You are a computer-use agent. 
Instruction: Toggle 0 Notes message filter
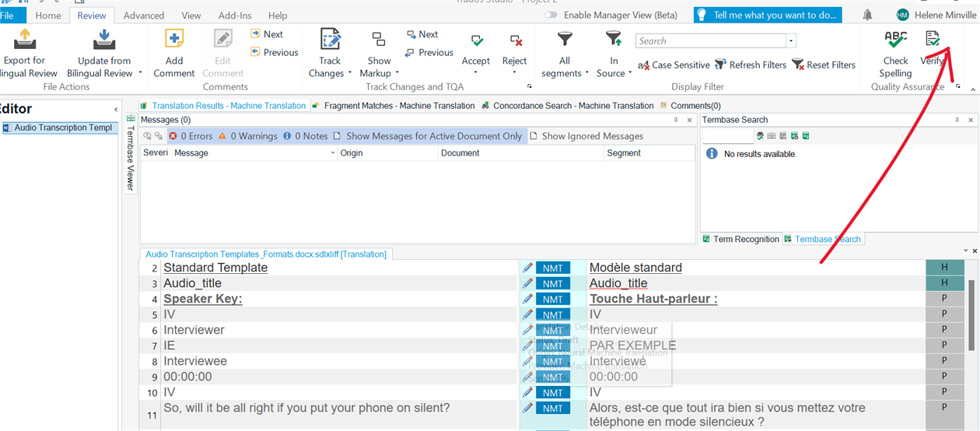point(305,136)
